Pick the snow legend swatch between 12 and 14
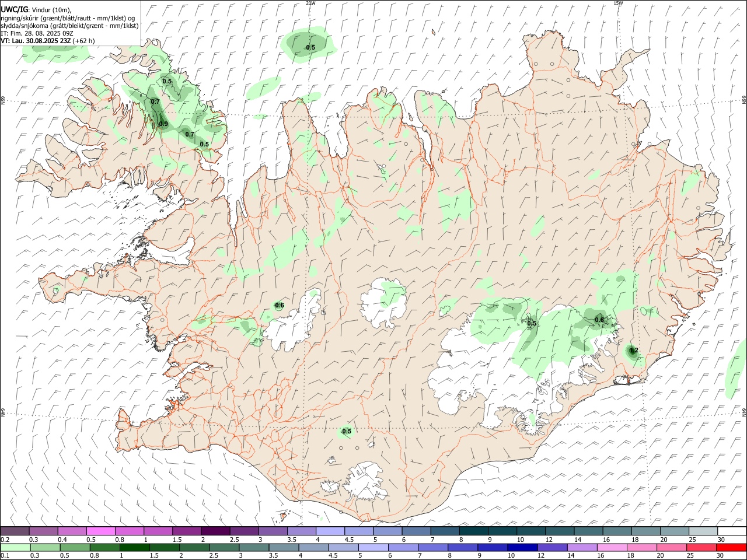 [559, 531]
